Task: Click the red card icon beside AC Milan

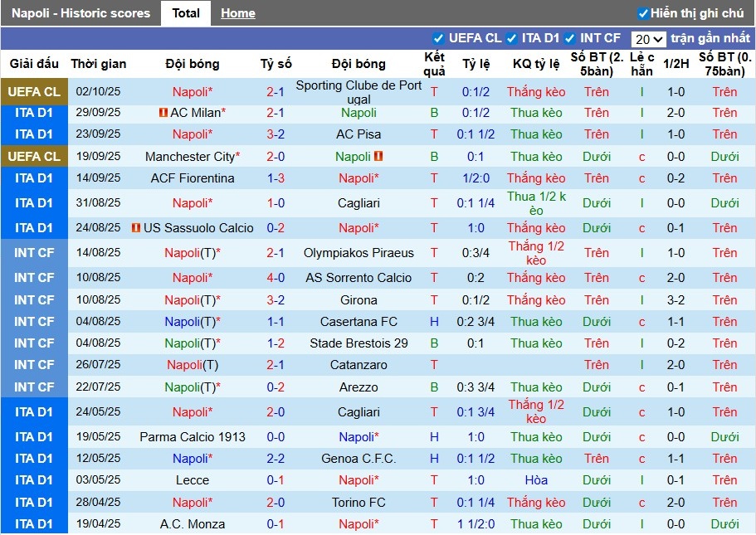Action: pyautogui.click(x=163, y=113)
